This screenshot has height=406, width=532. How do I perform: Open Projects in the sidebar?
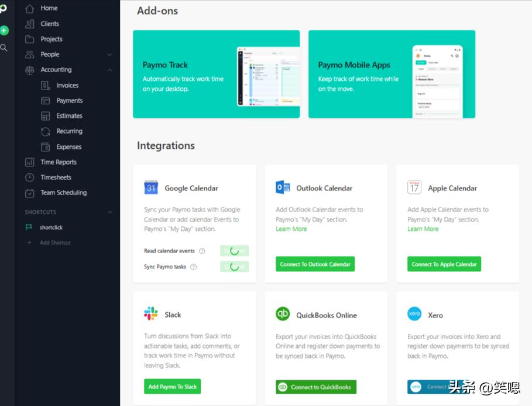[x=52, y=39]
